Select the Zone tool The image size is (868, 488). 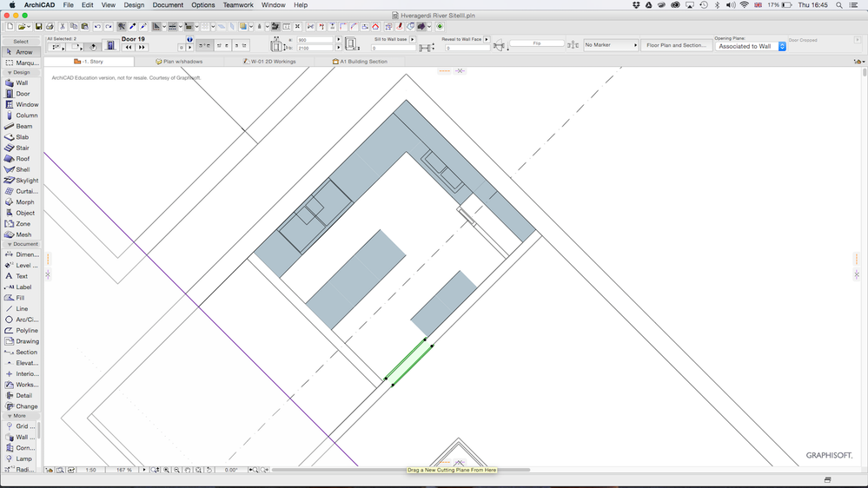(x=21, y=223)
